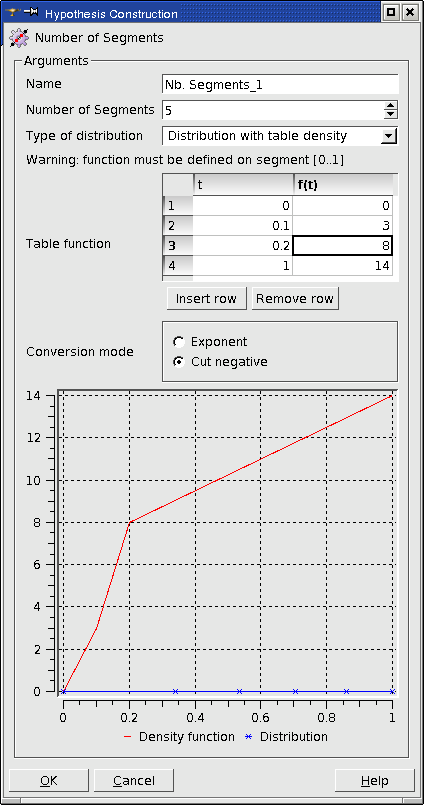424x805 pixels.
Task: Open the Type of distribution dropdown
Action: click(x=390, y=136)
